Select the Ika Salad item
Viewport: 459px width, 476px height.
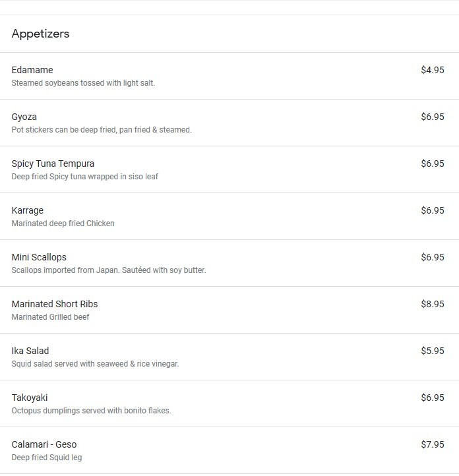point(229,357)
